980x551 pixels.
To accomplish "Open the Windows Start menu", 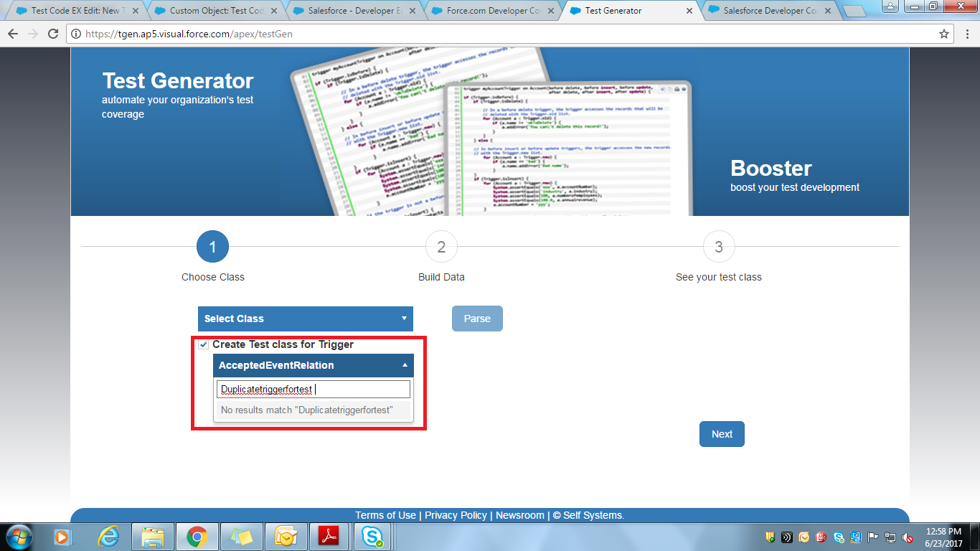I will (19, 537).
